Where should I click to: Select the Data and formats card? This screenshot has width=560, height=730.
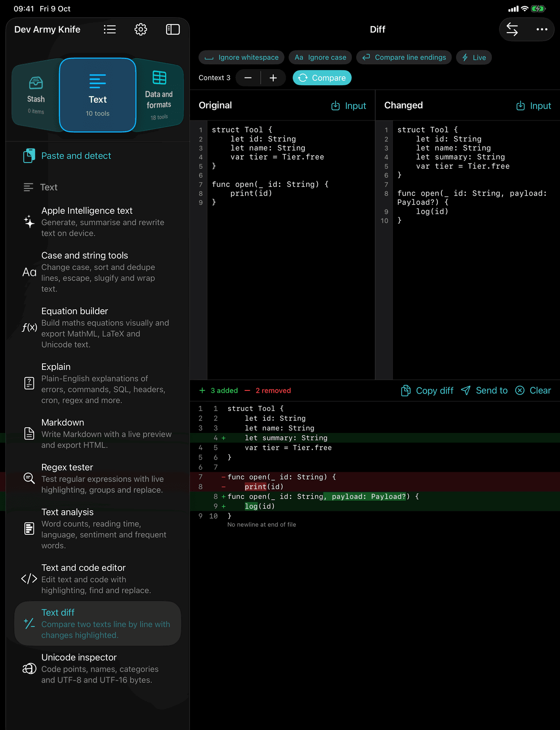click(x=159, y=96)
